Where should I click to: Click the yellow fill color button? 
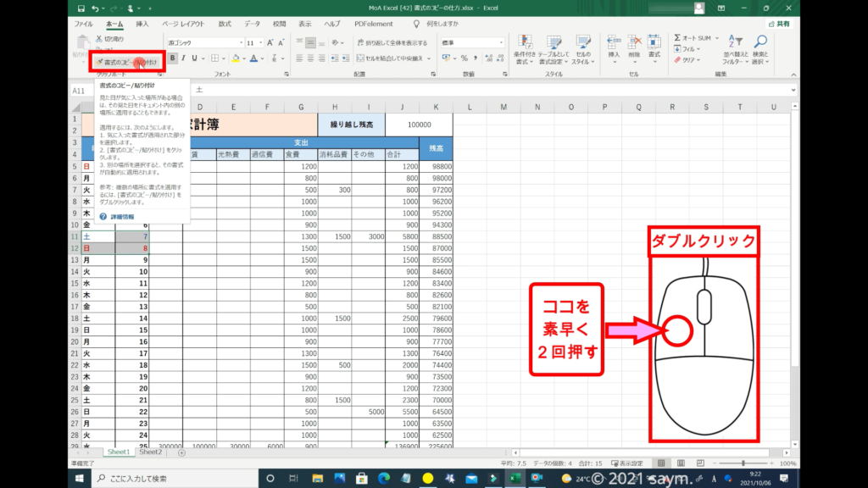[x=235, y=58]
